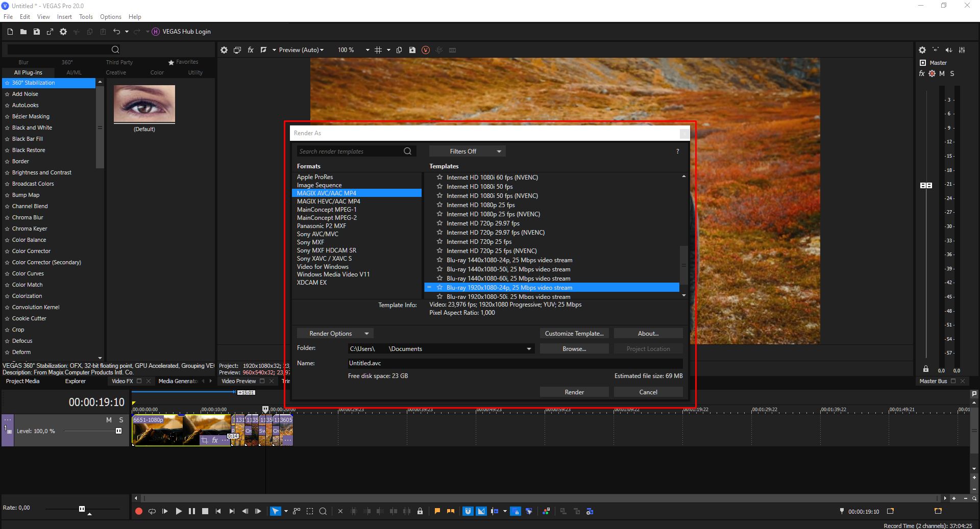Play the timeline from the cursor
Screen dimensions: 980x529
179,511
